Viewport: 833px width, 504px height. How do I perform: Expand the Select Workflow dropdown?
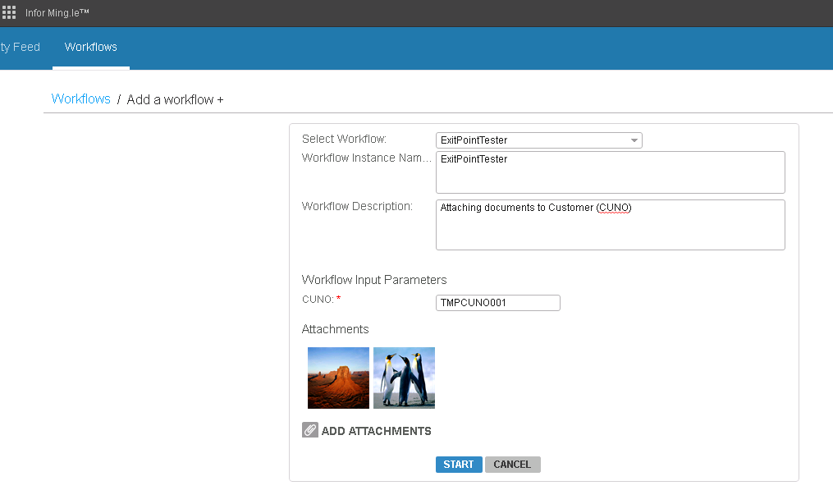(538, 140)
